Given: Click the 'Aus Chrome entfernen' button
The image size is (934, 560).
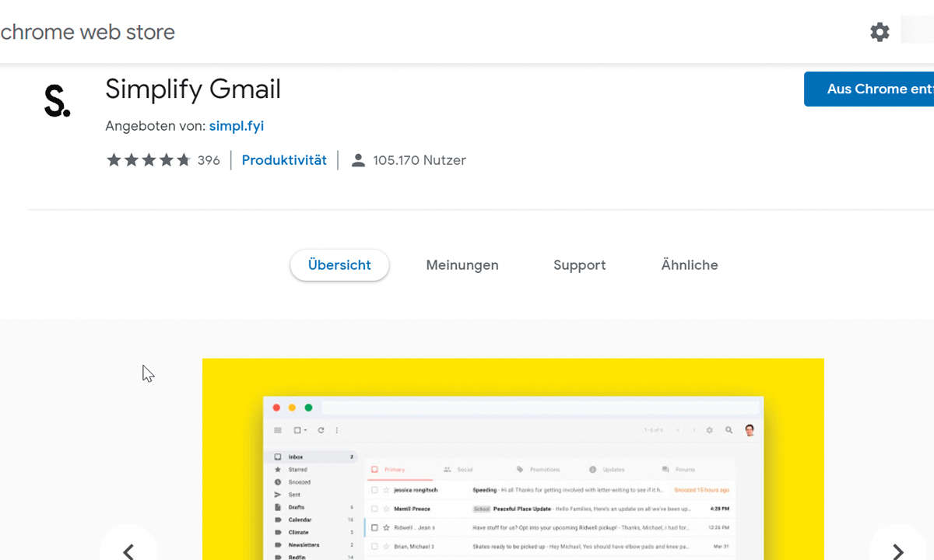Looking at the screenshot, I should [869, 89].
